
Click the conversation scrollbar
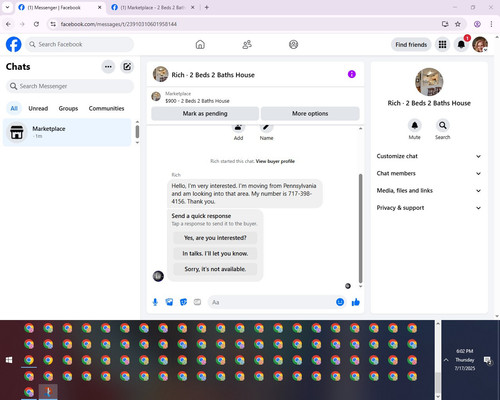360,228
